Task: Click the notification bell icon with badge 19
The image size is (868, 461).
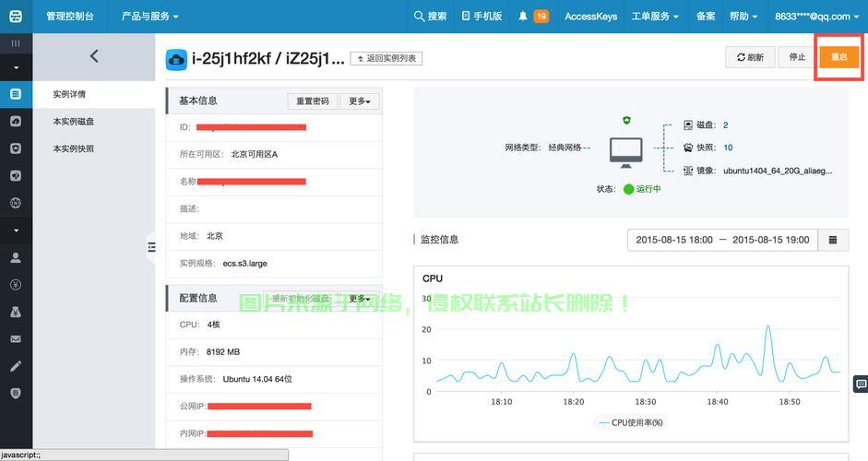Action: pyautogui.click(x=523, y=16)
